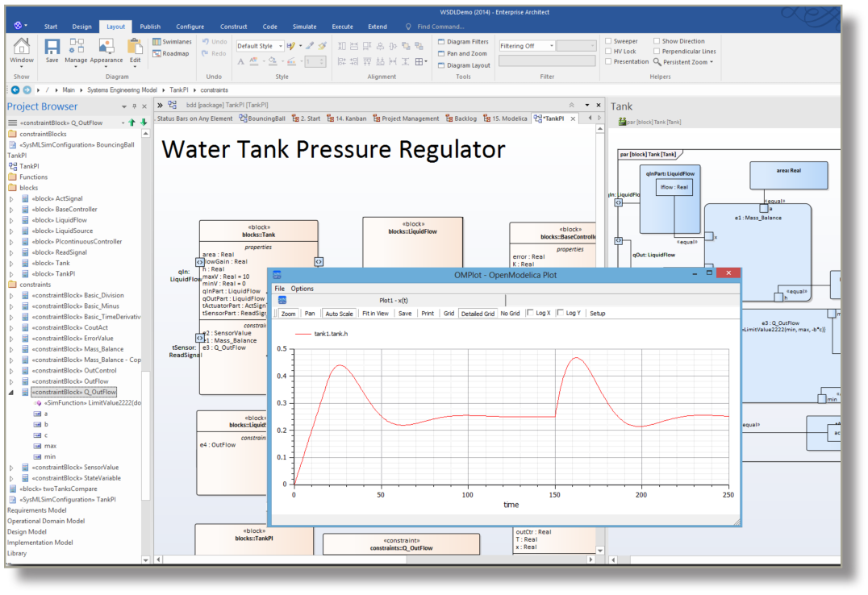Image resolution: width=868 pixels, height=595 pixels.
Task: Enable the Show Direction checkbox
Action: coord(657,41)
